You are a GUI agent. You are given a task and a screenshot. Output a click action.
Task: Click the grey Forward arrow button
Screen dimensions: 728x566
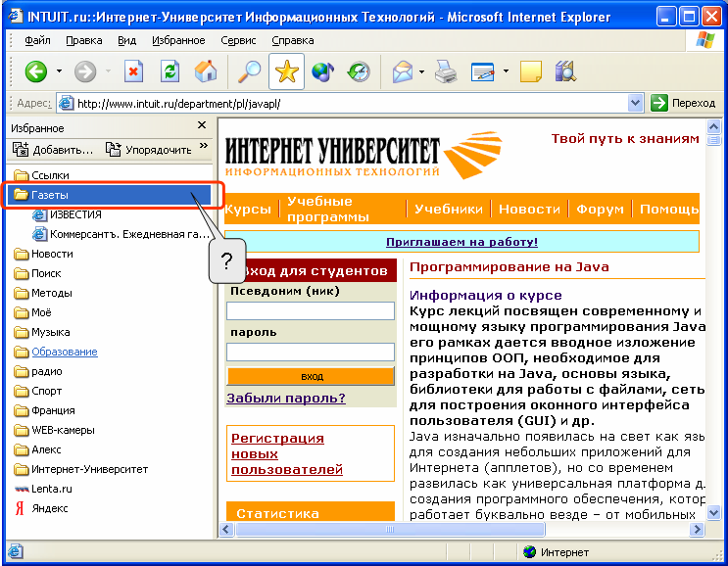coord(85,71)
